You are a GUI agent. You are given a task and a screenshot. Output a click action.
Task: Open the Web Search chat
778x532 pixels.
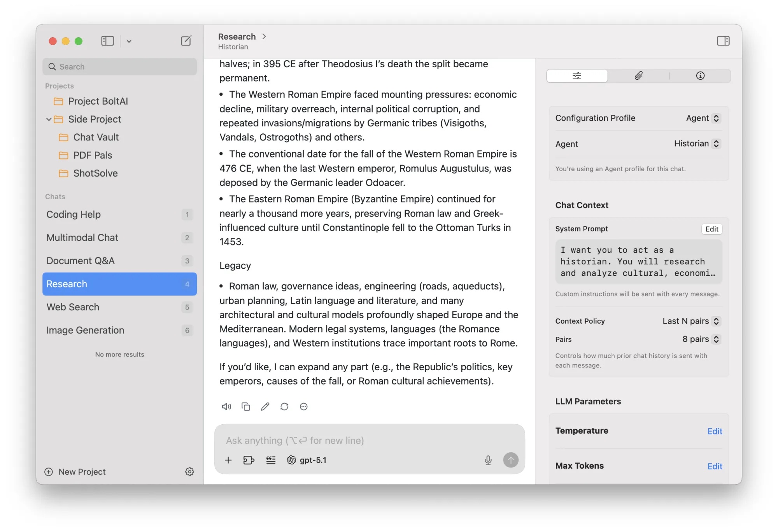[119, 307]
